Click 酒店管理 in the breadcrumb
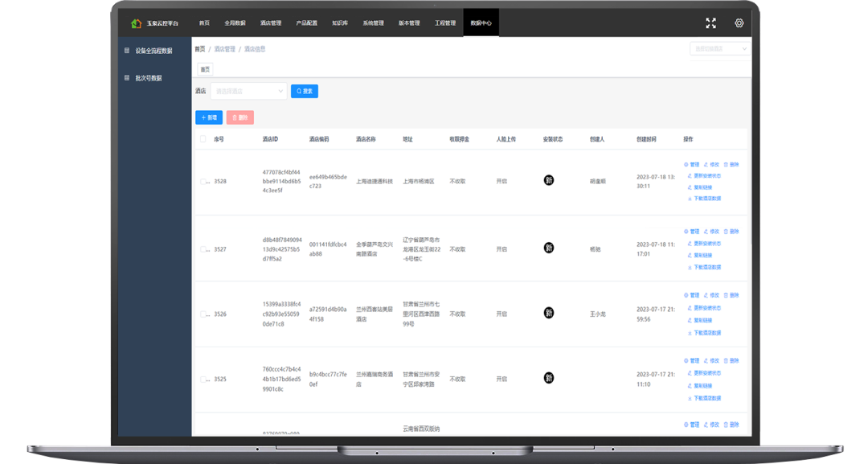 (x=225, y=49)
